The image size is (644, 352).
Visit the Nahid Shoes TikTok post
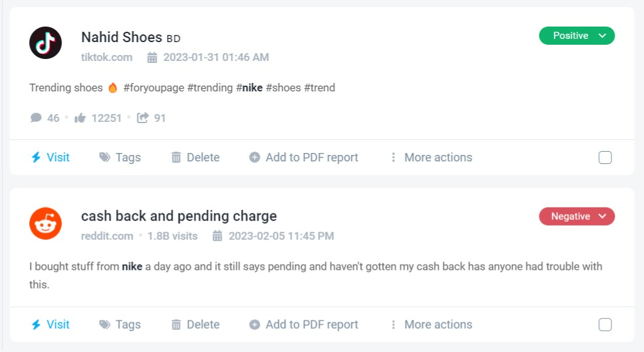pos(51,158)
